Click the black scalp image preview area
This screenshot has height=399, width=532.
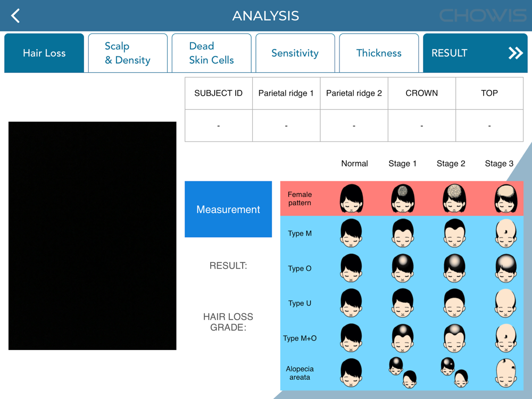point(92,236)
